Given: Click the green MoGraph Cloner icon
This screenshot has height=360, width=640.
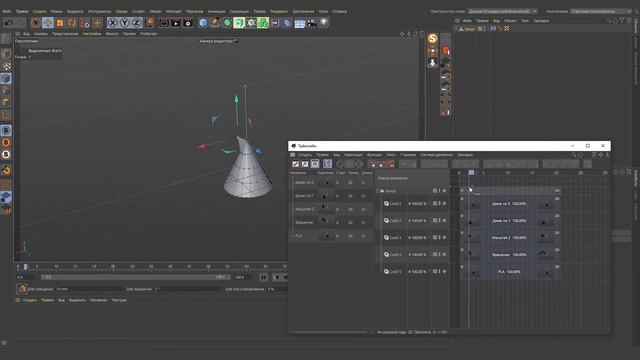Looking at the screenshot, I should [x=263, y=23].
